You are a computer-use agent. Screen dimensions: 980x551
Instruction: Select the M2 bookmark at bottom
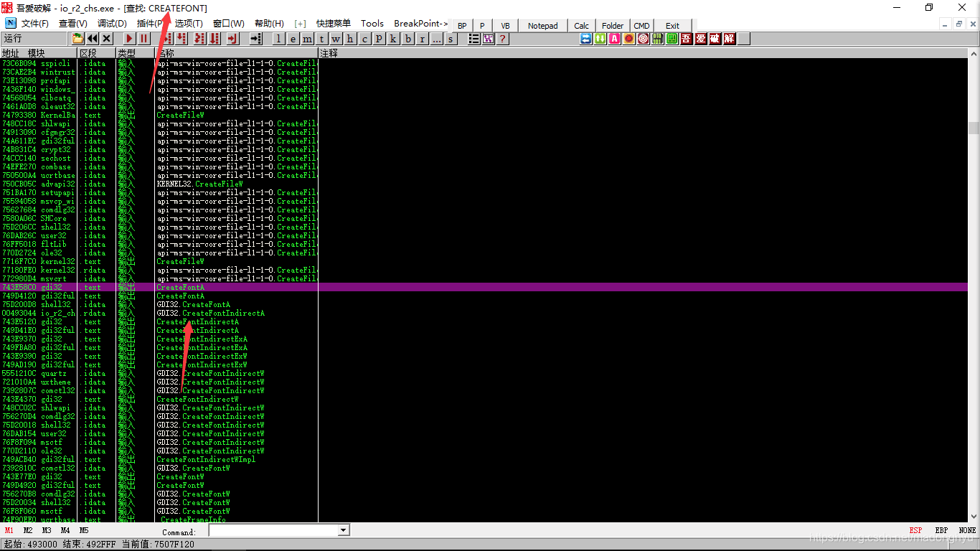tap(28, 531)
